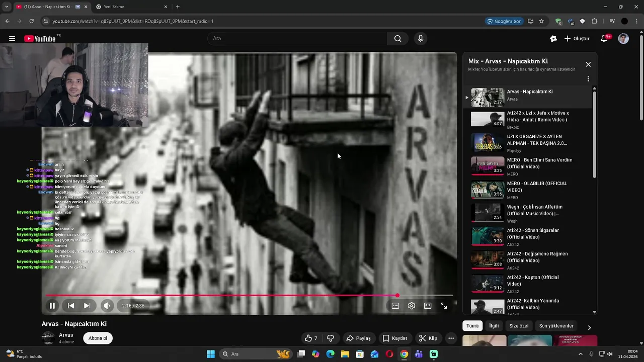Open Microsoft Teams from taskbar
The height and width of the screenshot is (362, 644).
419,354
